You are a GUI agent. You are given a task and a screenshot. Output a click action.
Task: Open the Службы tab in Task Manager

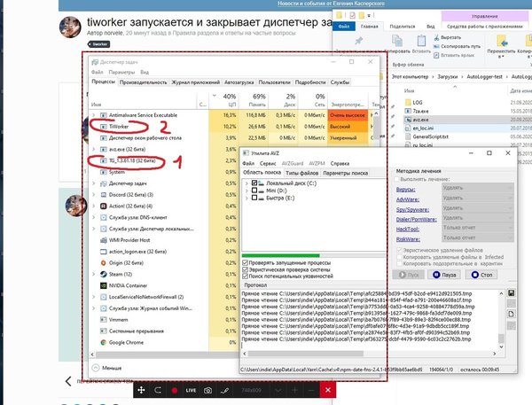(340, 82)
